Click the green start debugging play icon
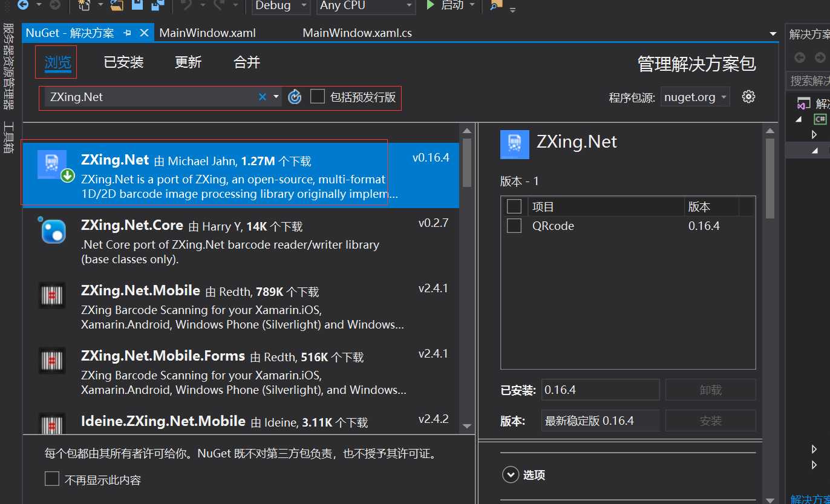 coord(430,5)
